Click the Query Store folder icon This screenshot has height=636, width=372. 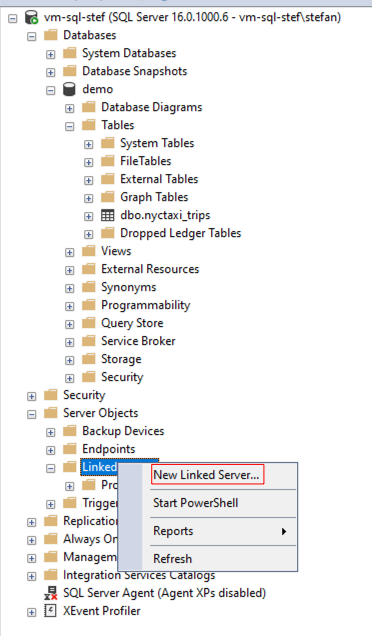click(x=88, y=323)
